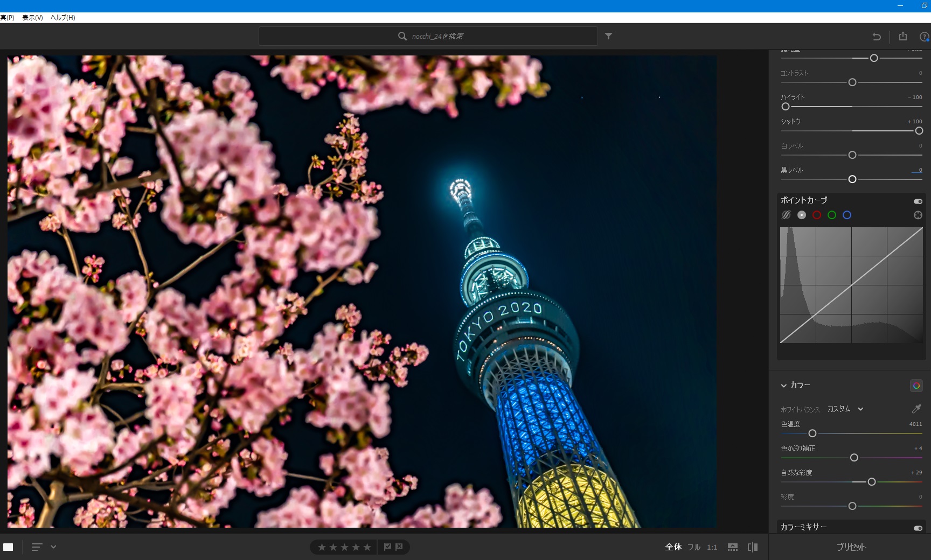This screenshot has width=931, height=560.
Task: Set zoom to 1:1
Action: (712, 547)
